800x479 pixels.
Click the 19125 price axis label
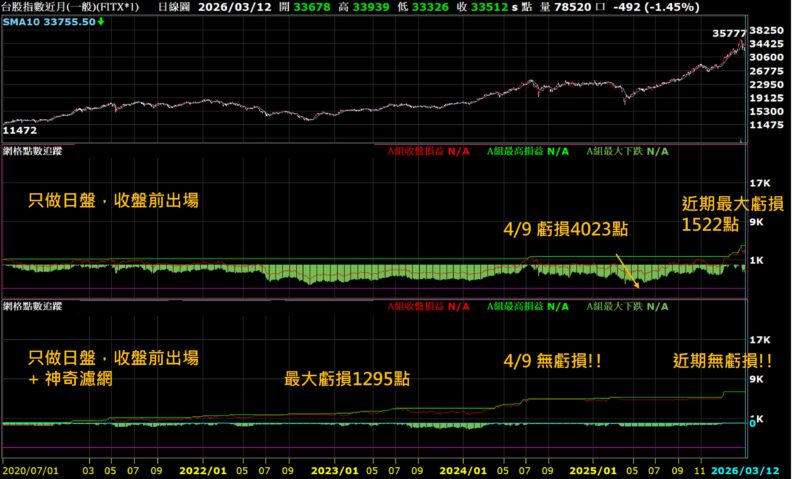(766, 98)
